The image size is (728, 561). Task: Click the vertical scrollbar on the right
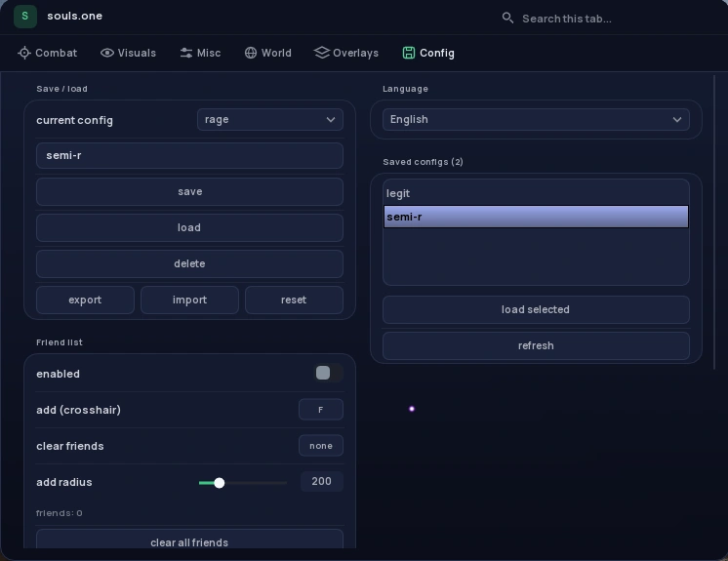click(x=714, y=222)
